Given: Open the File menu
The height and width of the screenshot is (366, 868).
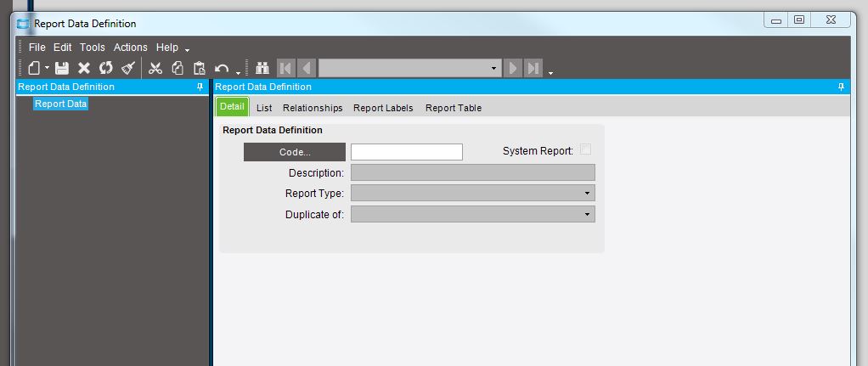Looking at the screenshot, I should (x=37, y=48).
